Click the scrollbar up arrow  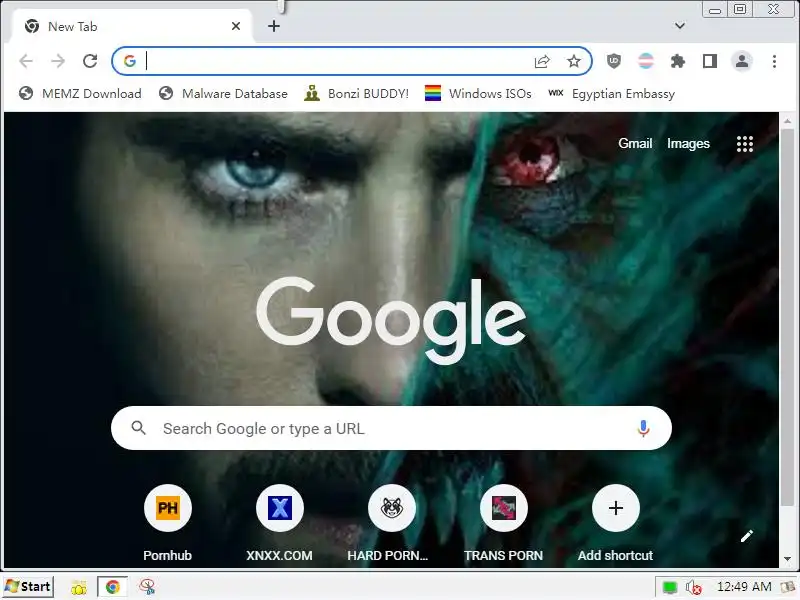(787, 121)
